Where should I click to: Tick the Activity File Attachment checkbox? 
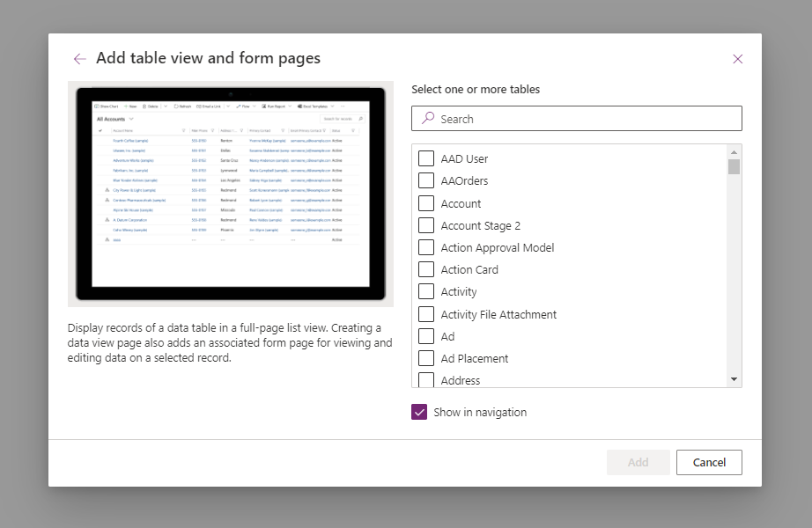(426, 314)
